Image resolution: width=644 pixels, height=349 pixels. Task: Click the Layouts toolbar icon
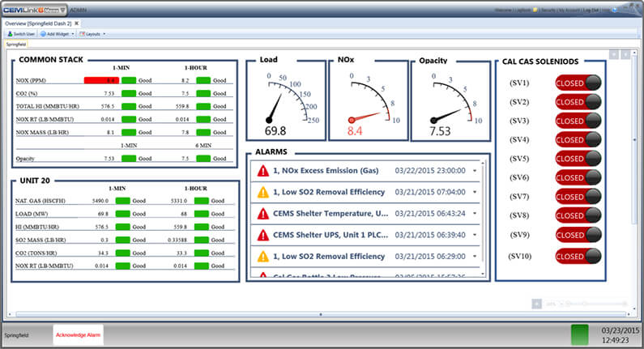pos(83,34)
